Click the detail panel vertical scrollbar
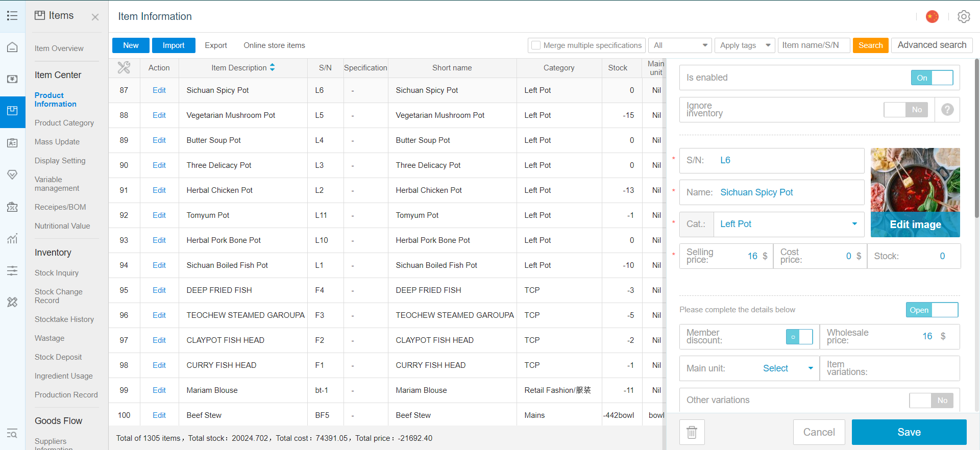The height and width of the screenshot is (450, 980). tap(976, 138)
